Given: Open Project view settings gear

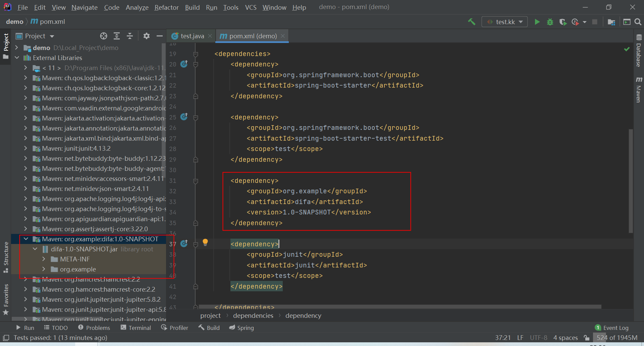Looking at the screenshot, I should click(x=147, y=36).
